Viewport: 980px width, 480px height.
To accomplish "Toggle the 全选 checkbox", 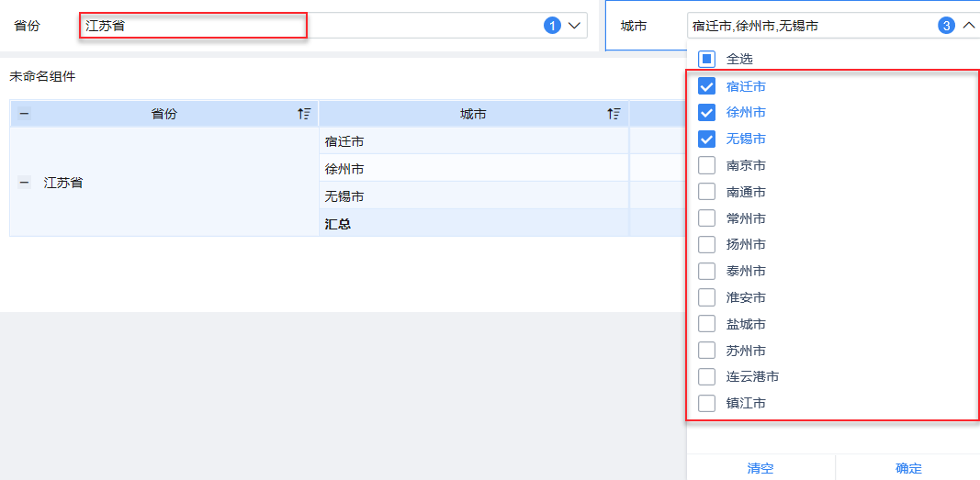I will tap(706, 59).
